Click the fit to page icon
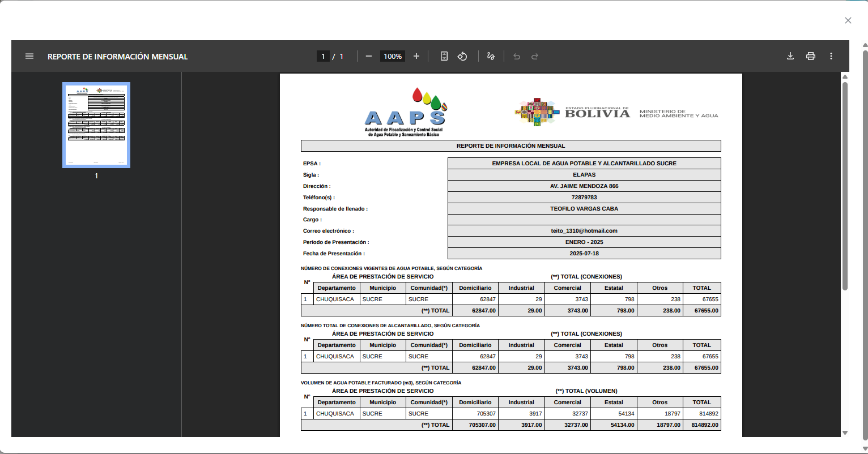Screen dimensions: 868x454 (x=444, y=56)
